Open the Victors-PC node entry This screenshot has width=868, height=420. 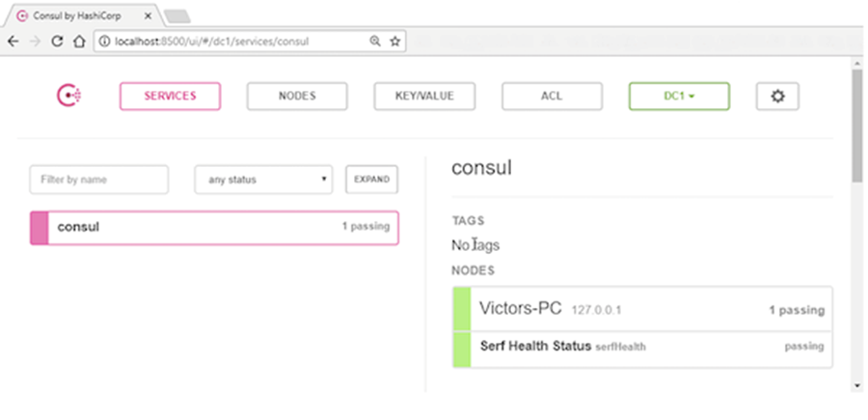[x=642, y=309]
